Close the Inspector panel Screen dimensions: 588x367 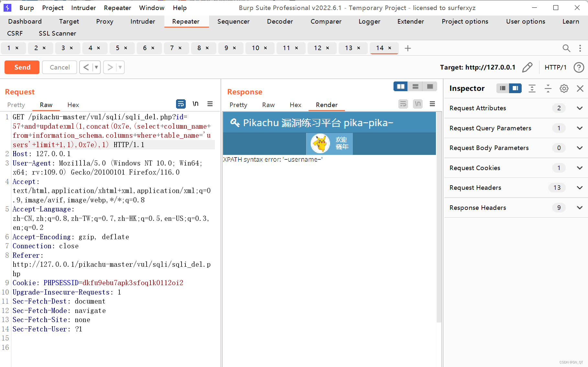pyautogui.click(x=580, y=88)
